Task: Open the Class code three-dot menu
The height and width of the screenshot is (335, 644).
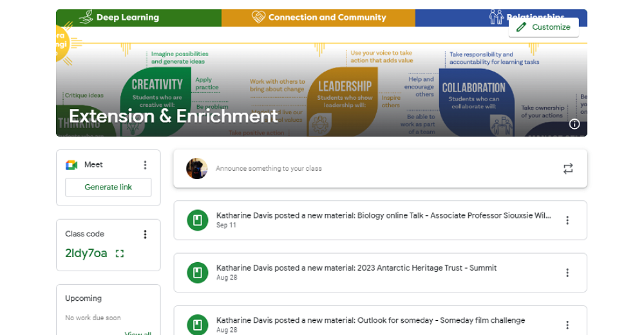Action: point(145,235)
